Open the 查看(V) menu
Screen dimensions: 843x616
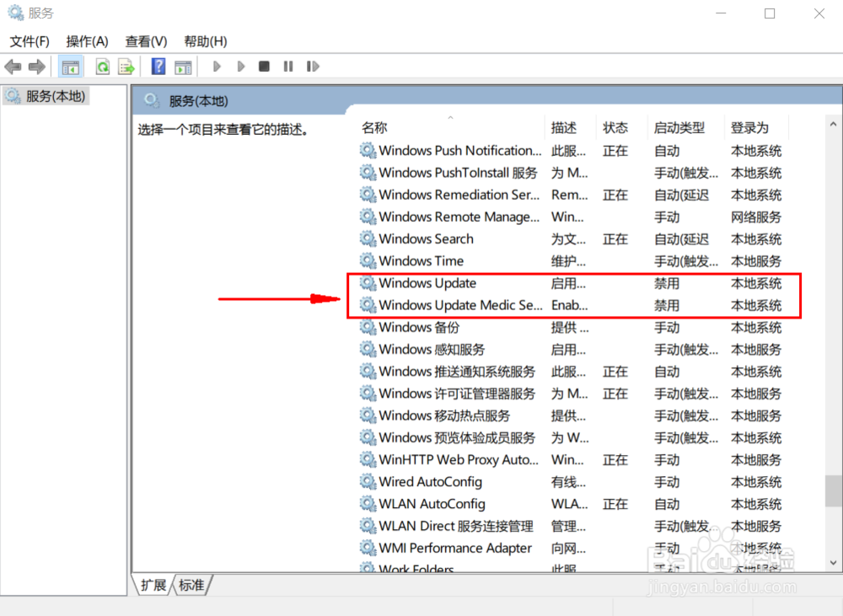146,41
